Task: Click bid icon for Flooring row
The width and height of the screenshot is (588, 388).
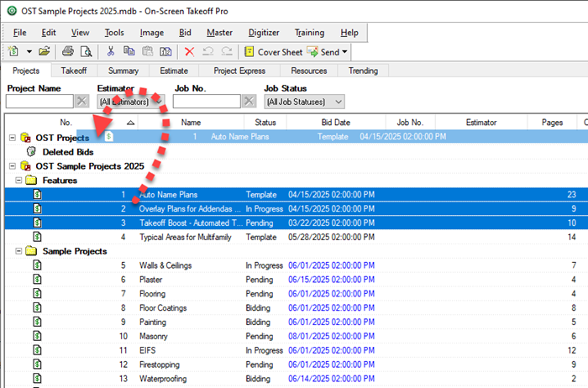Action: (37, 294)
